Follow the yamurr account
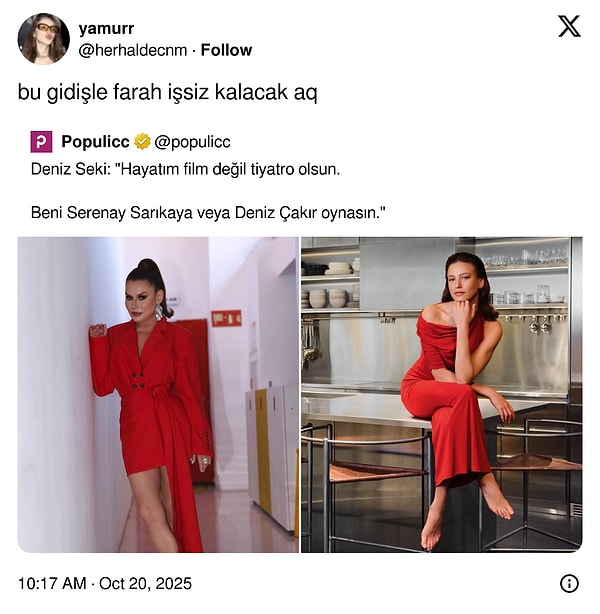The image size is (600, 614). pos(226,50)
